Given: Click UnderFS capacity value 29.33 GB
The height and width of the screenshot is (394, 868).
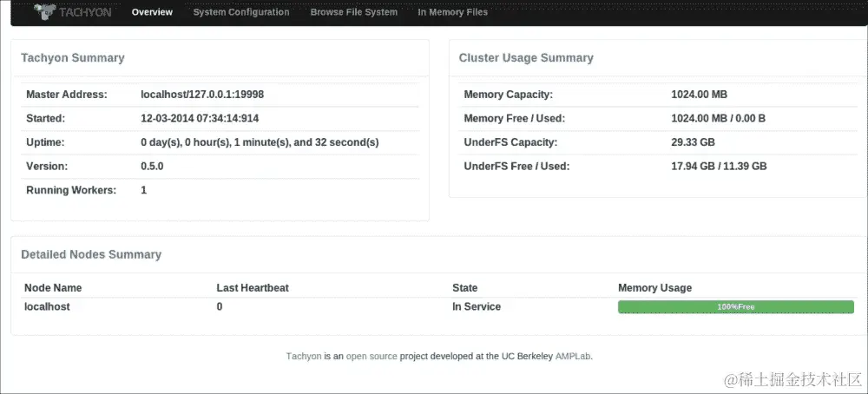Looking at the screenshot, I should (x=693, y=142).
